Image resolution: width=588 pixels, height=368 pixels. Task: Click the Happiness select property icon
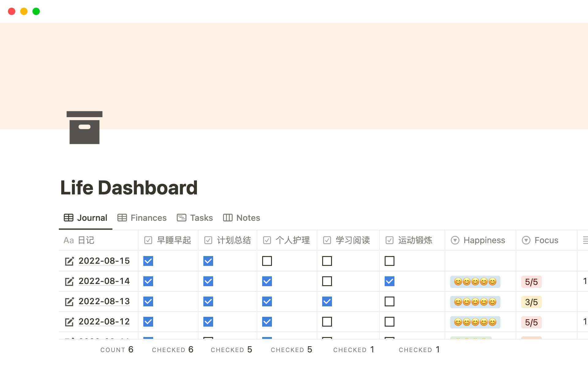[x=455, y=240]
